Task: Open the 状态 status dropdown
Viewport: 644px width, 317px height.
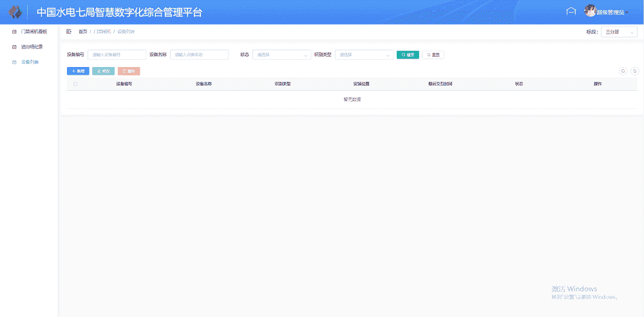Action: [x=281, y=55]
